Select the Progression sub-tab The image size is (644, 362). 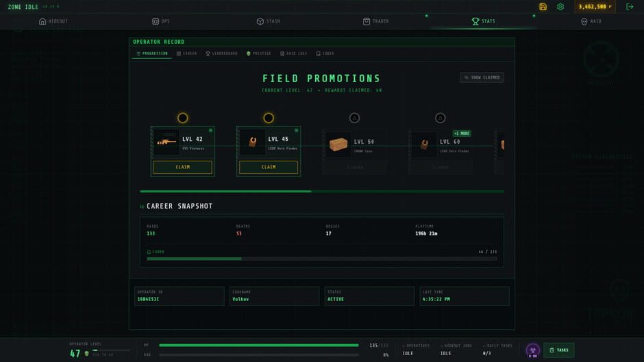pos(152,53)
